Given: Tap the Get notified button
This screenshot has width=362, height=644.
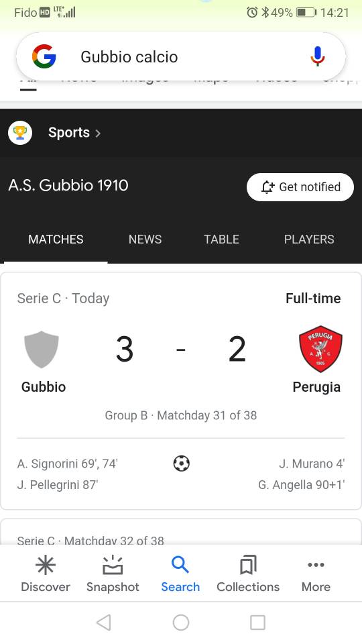Looking at the screenshot, I should [x=300, y=187].
